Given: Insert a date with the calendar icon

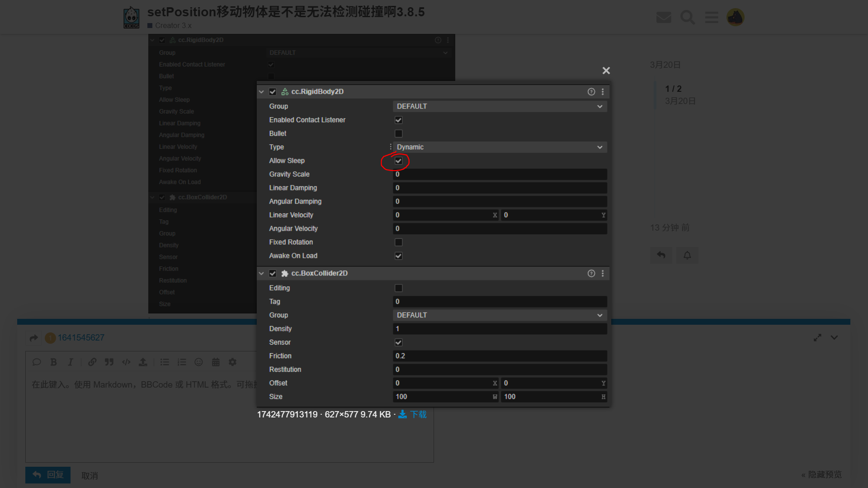Looking at the screenshot, I should (216, 362).
